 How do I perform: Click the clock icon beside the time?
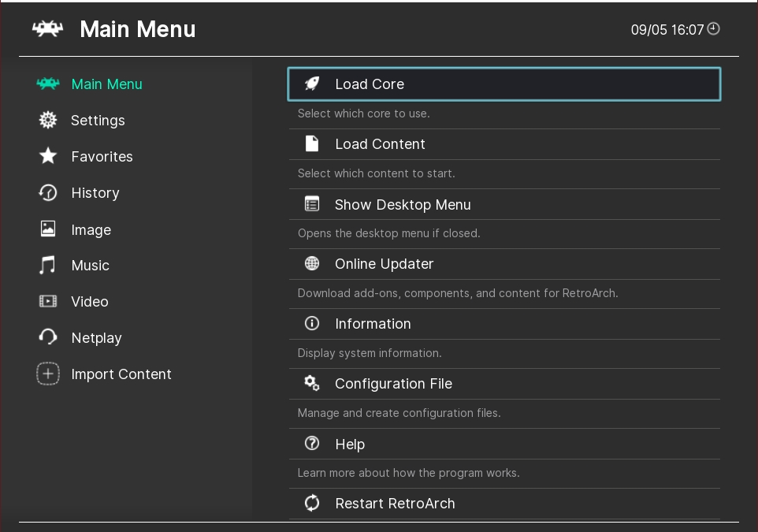(x=714, y=28)
